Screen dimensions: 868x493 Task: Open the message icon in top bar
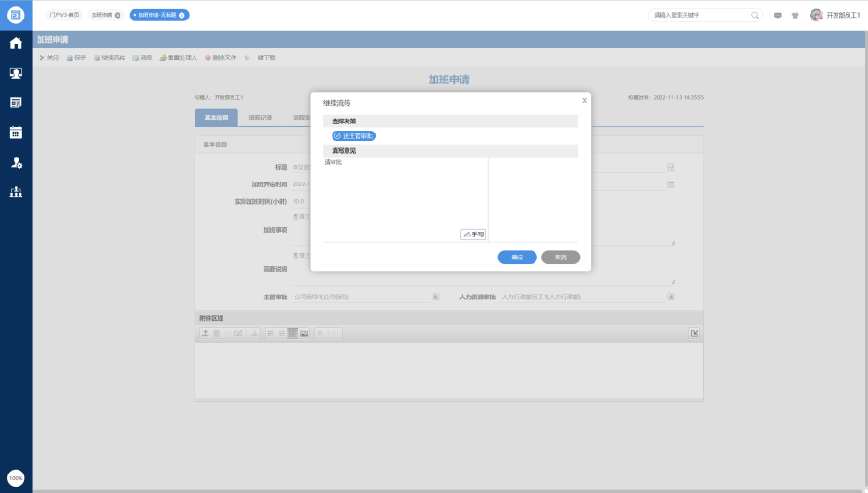pos(778,15)
